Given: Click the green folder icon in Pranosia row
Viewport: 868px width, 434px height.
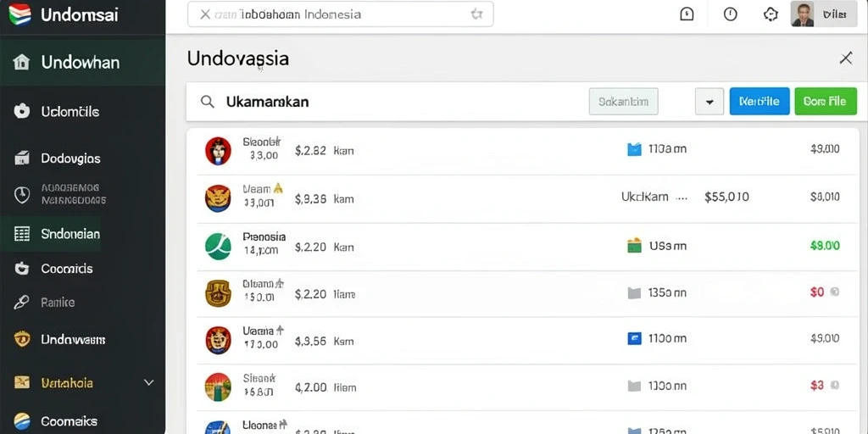Looking at the screenshot, I should click(x=634, y=245).
